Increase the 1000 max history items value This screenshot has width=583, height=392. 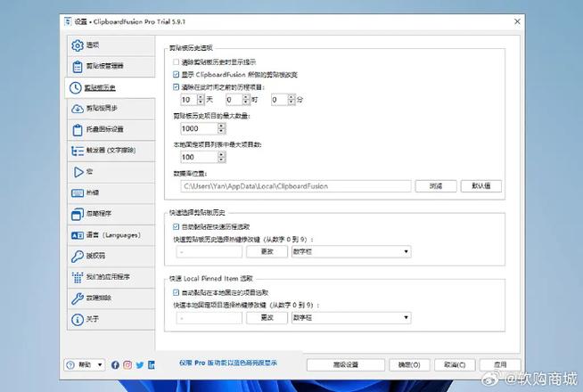(x=222, y=127)
